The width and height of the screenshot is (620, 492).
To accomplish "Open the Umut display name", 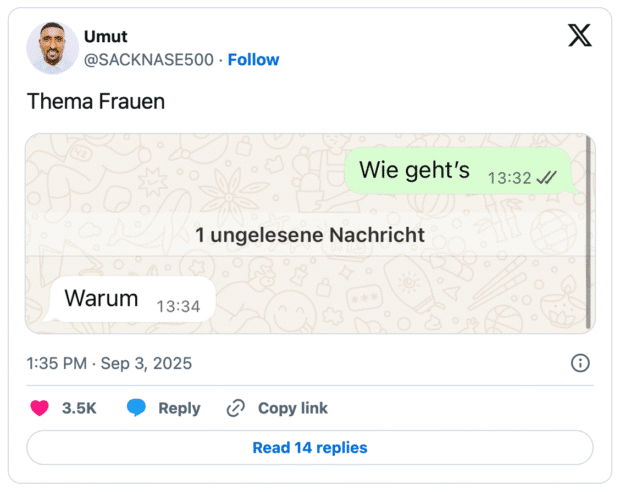I will point(105,37).
